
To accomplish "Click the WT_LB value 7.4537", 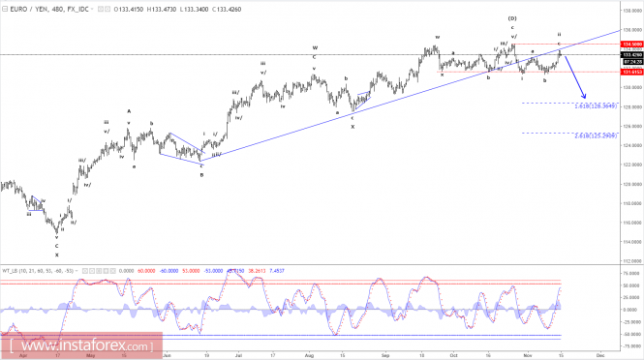I will coord(276,271).
